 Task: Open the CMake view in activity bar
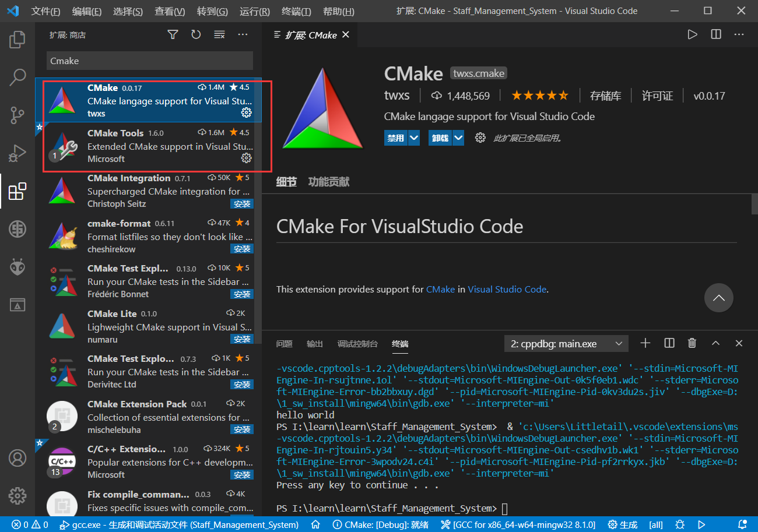point(17,305)
